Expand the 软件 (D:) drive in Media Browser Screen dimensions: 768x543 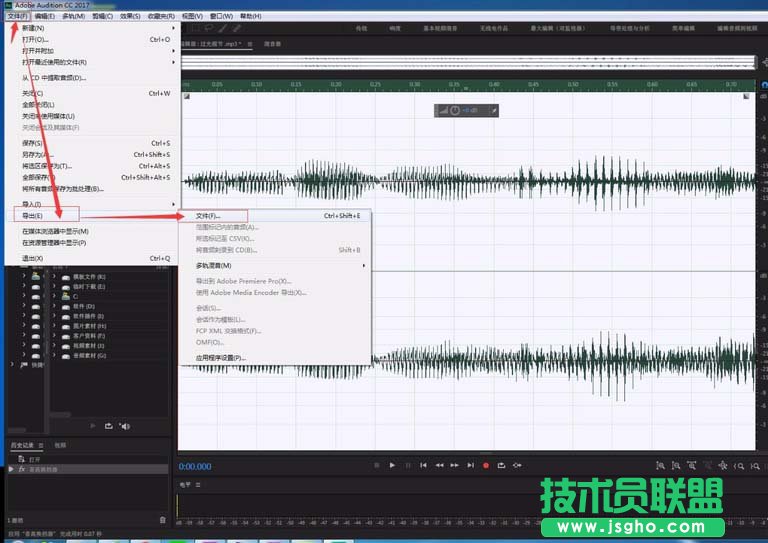pyautogui.click(x=54, y=306)
